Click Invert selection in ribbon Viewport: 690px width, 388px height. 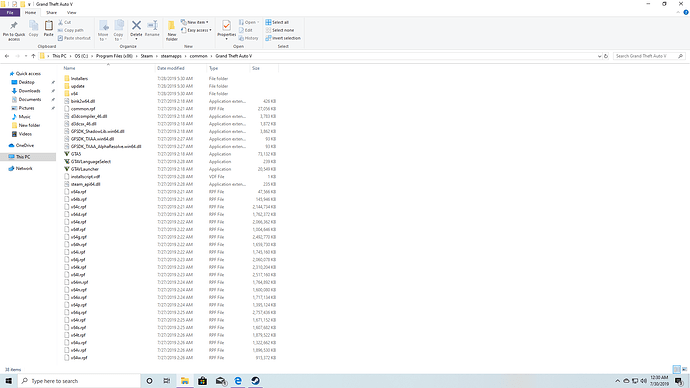point(283,38)
